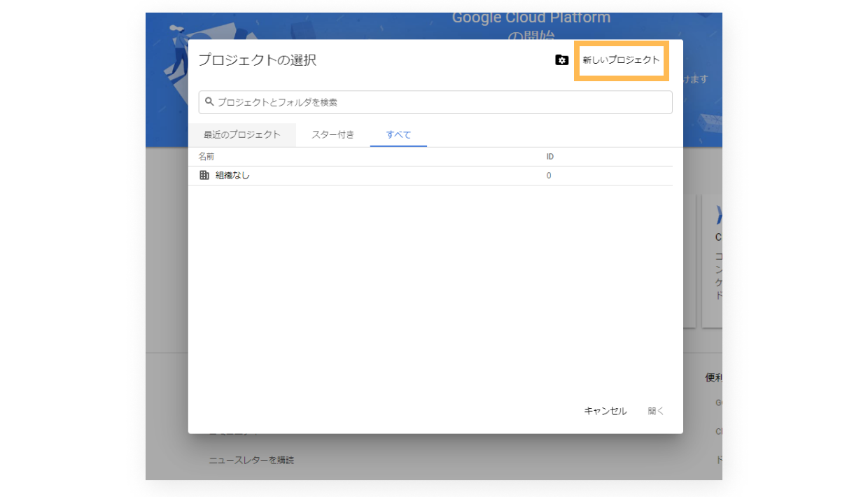Click the blue logo icon on right card
The width and height of the screenshot is (868, 497).
718,215
